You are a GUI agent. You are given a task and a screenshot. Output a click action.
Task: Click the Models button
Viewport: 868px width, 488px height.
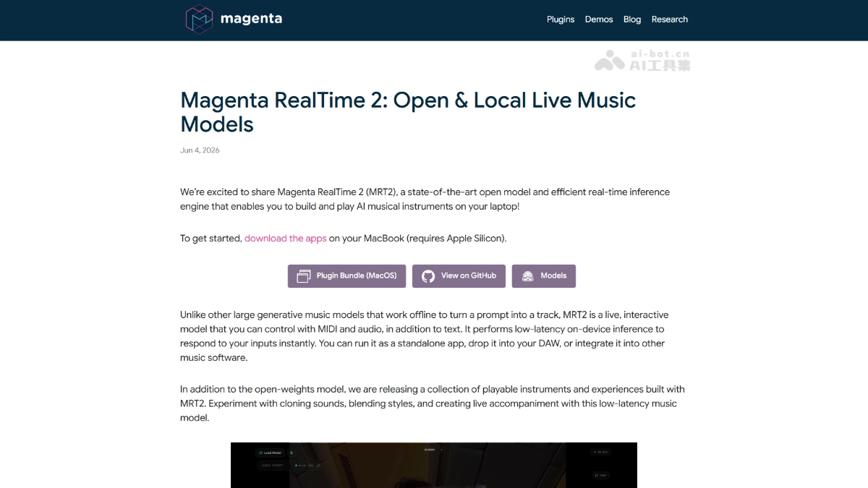[x=544, y=276]
